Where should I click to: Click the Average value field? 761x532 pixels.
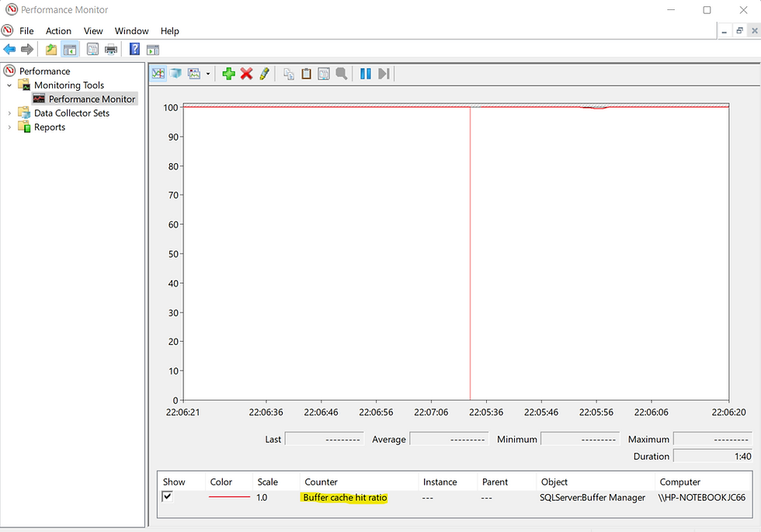point(449,439)
